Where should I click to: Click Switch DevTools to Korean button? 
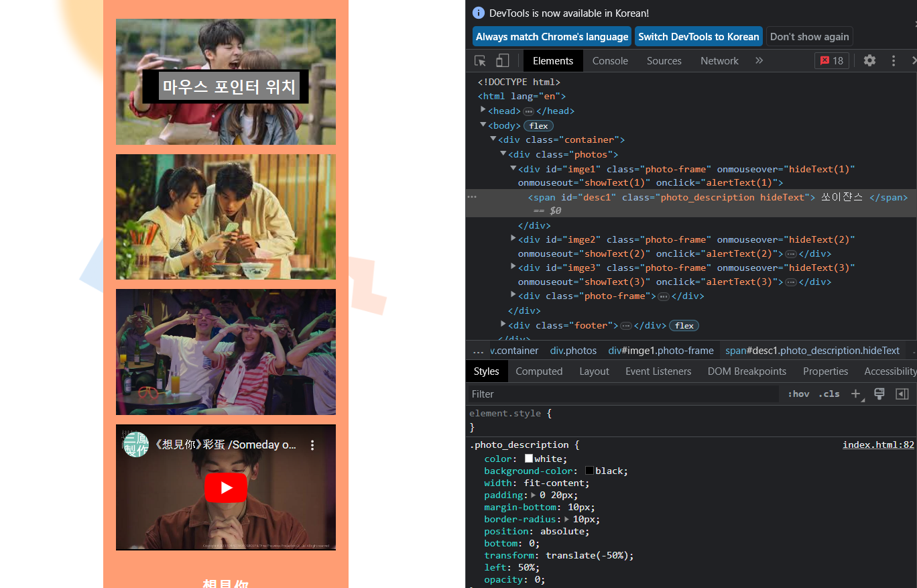coord(698,37)
